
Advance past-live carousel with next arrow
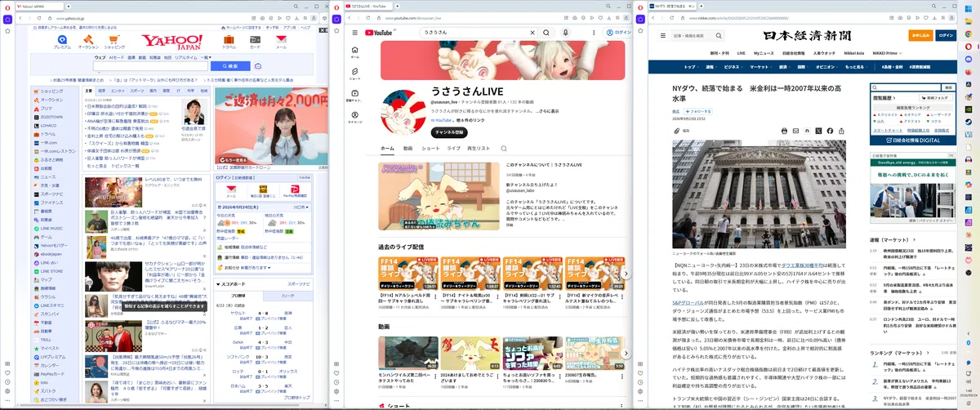click(626, 274)
